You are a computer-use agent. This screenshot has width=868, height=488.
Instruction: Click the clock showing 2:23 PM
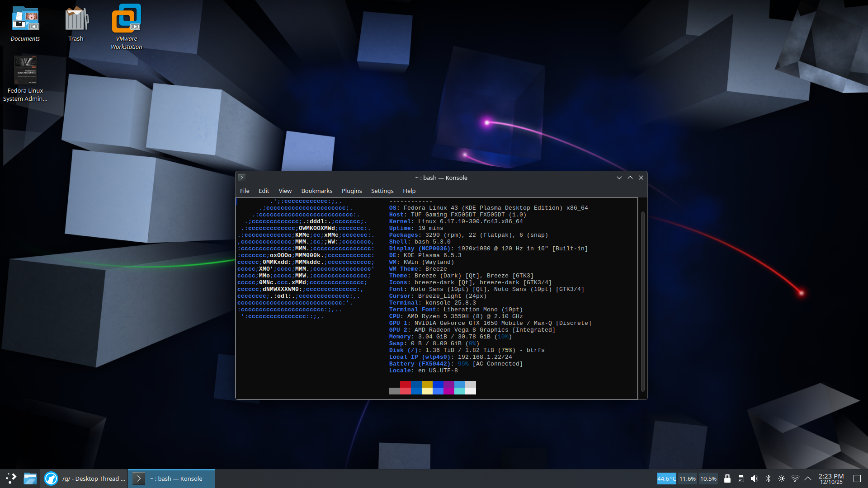pos(831,479)
